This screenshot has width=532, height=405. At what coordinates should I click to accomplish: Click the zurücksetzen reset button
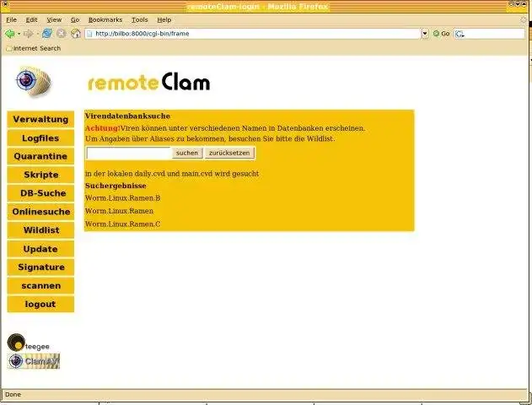click(229, 153)
